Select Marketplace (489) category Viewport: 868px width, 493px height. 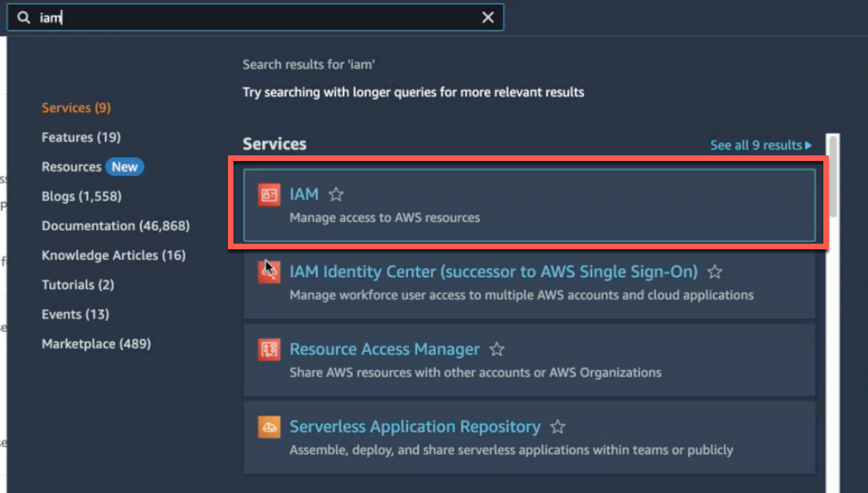point(96,344)
